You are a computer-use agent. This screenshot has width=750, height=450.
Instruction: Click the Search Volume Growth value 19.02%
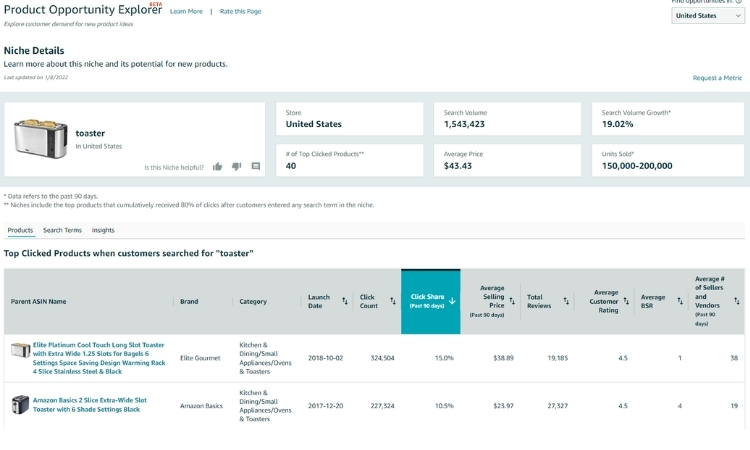(618, 124)
